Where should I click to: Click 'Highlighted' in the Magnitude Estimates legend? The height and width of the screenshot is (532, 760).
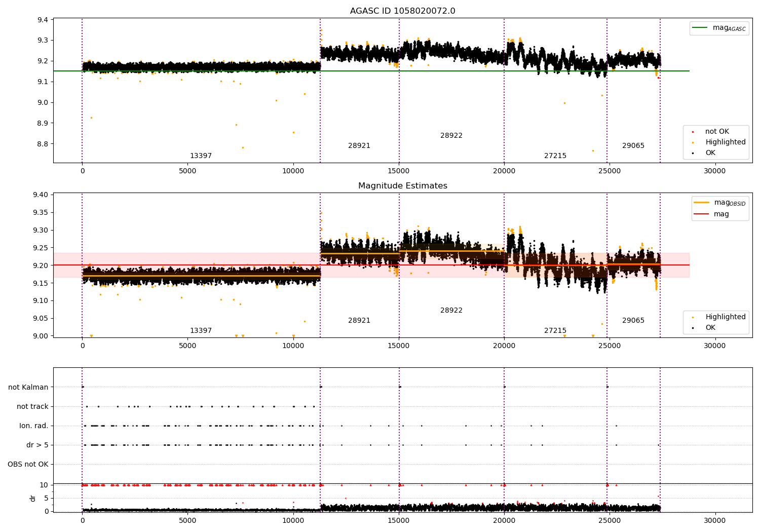pyautogui.click(x=726, y=317)
